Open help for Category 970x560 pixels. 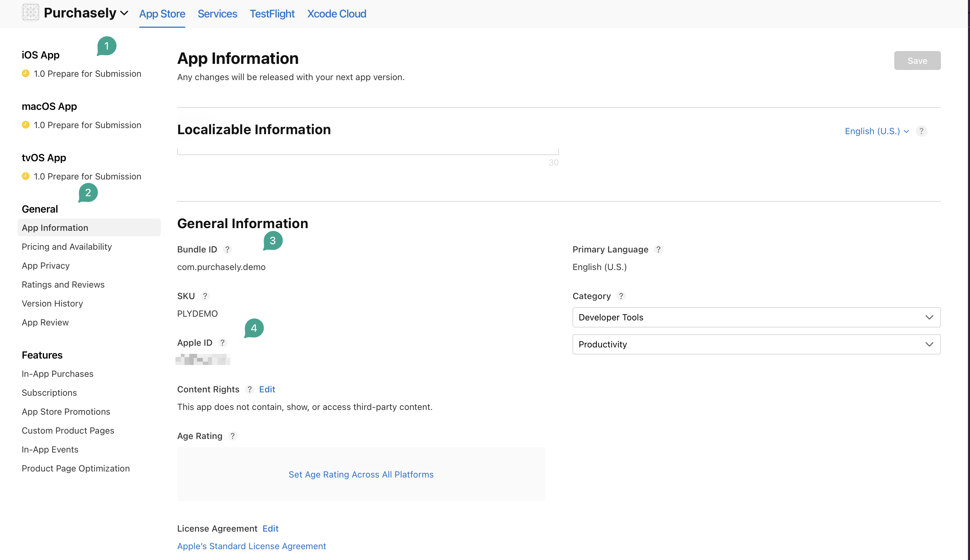(x=621, y=296)
